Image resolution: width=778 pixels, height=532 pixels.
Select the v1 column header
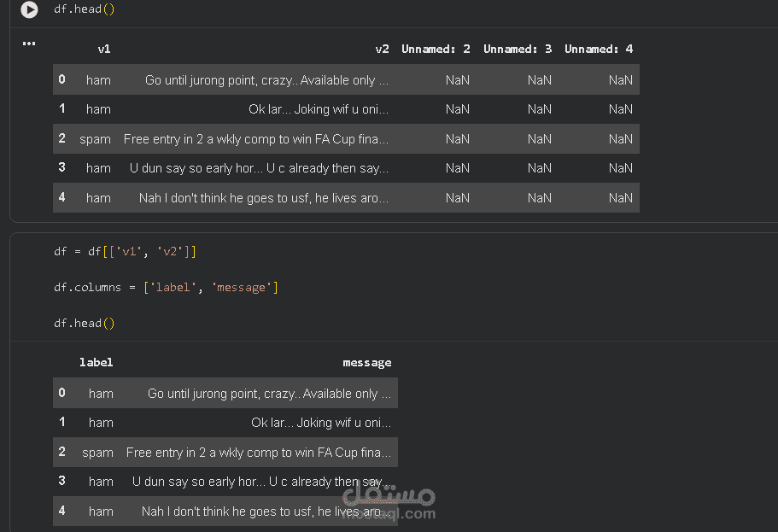point(104,50)
